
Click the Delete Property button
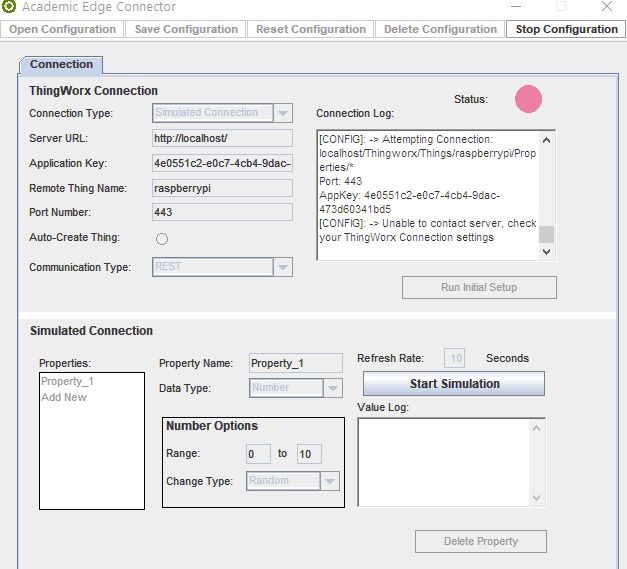pyautogui.click(x=481, y=541)
